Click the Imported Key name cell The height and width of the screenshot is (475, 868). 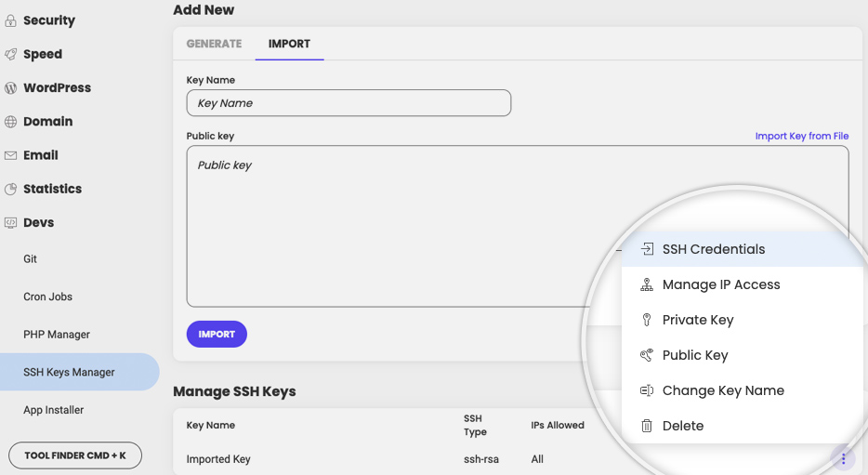point(218,459)
